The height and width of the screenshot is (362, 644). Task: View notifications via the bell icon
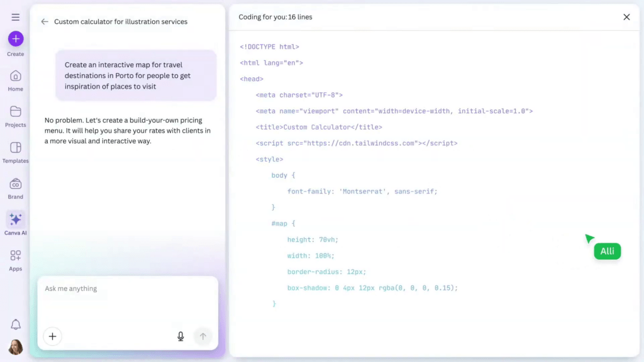(x=16, y=324)
